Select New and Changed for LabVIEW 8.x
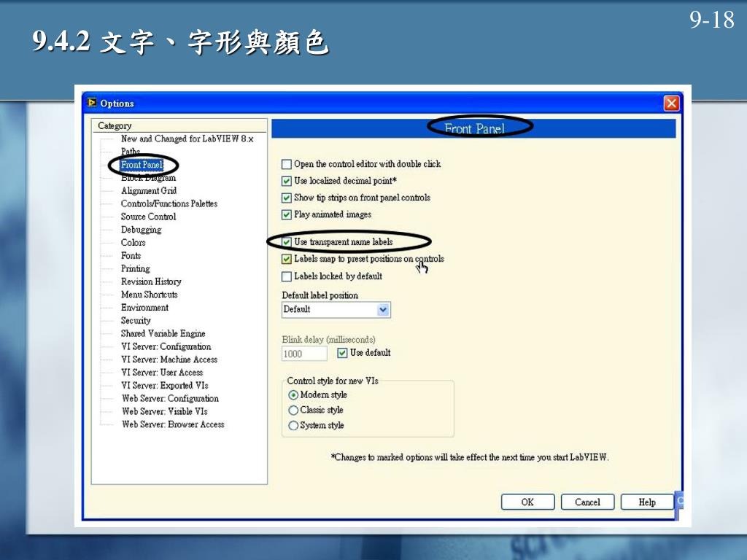The width and height of the screenshot is (747, 560). (187, 139)
